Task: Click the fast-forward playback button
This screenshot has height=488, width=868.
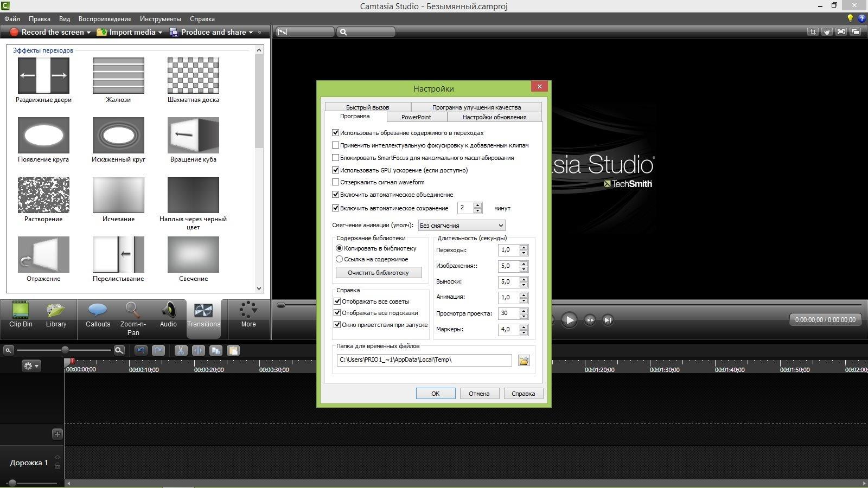Action: [590, 320]
